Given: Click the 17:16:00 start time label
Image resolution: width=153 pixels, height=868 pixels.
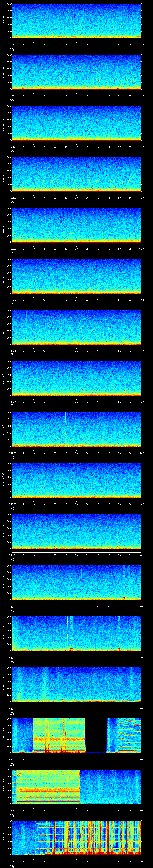Looking at the screenshot, I should 12,657.
